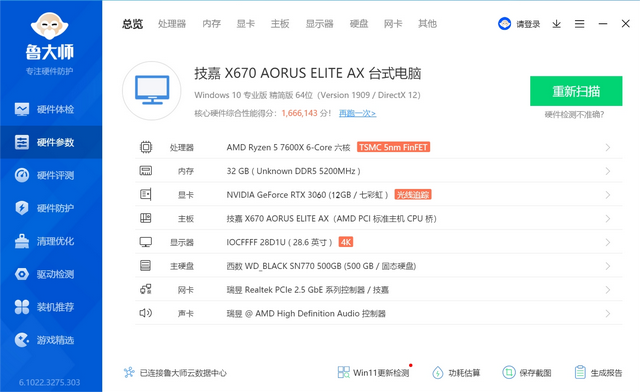
Task: Switch to the 其他 tab
Action: point(427,24)
